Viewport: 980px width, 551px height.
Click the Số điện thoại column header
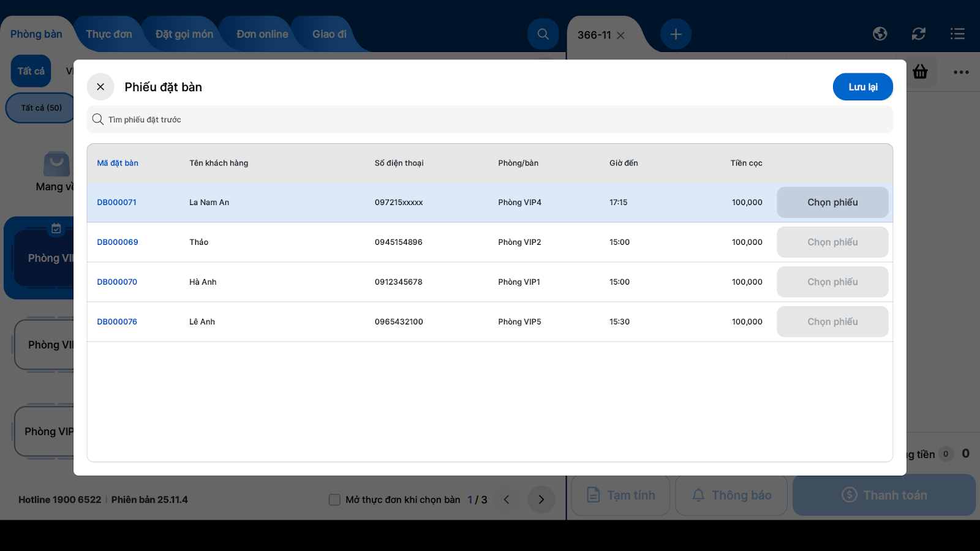pos(399,163)
